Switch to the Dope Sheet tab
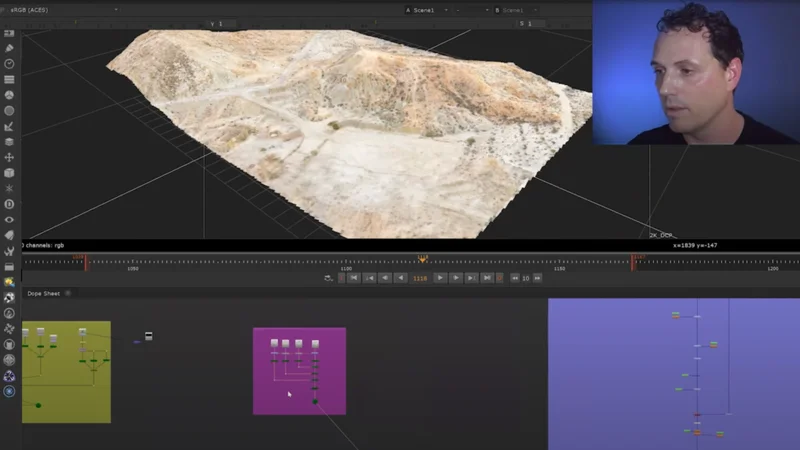The width and height of the screenshot is (800, 450). 43,293
